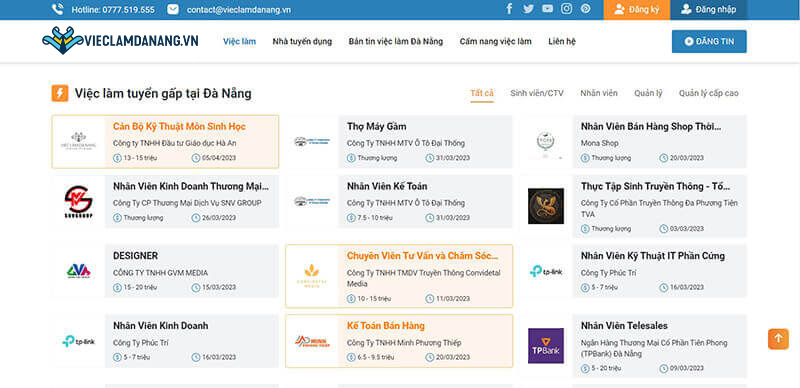
Task: Click the VIECLAMDANANG.VN site logo
Action: pyautogui.click(x=120, y=41)
